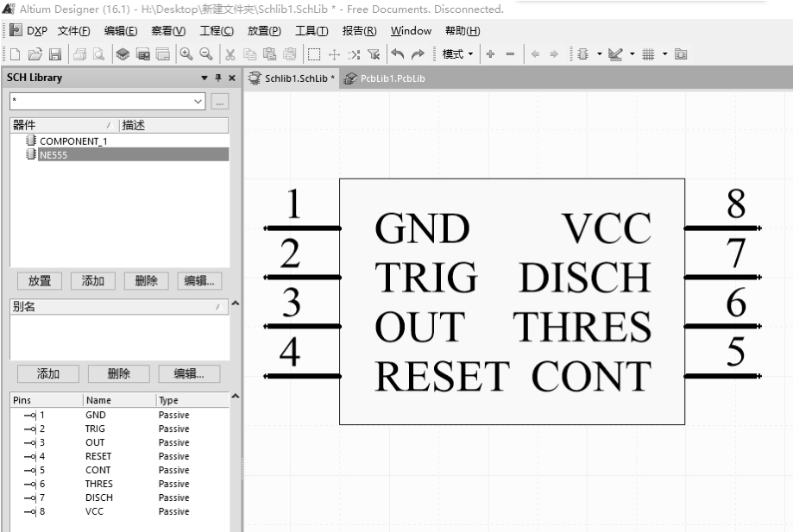Click the deselect all icon
Screen dimensions: 793x532
pyautogui.click(x=354, y=54)
